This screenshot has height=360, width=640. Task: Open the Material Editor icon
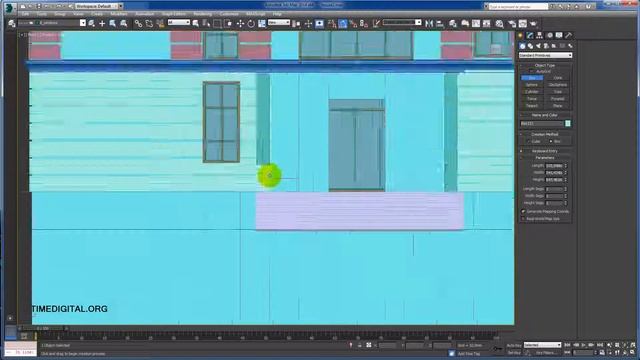point(500,24)
